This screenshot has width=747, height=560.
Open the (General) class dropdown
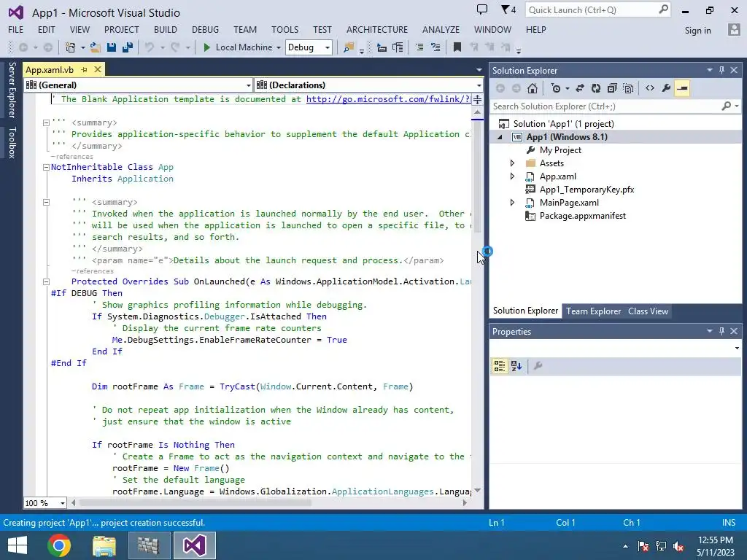tap(138, 85)
